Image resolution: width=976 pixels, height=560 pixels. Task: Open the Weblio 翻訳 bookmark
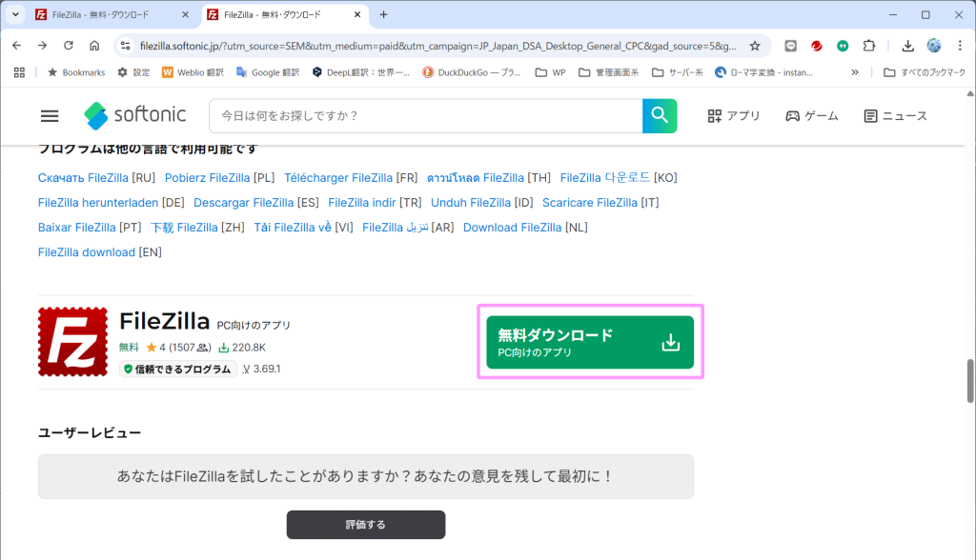pos(193,72)
